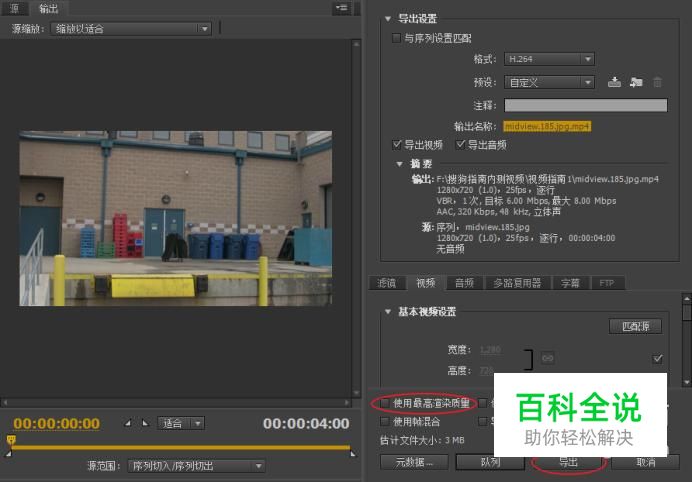Toggle the width-height link chain icon

point(547,358)
